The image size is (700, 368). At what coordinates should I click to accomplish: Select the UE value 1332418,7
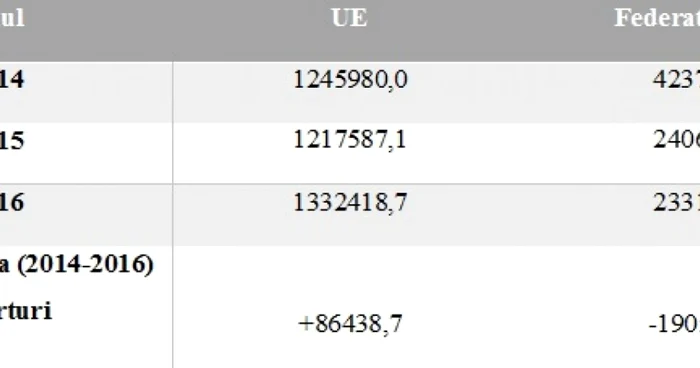tap(350, 203)
